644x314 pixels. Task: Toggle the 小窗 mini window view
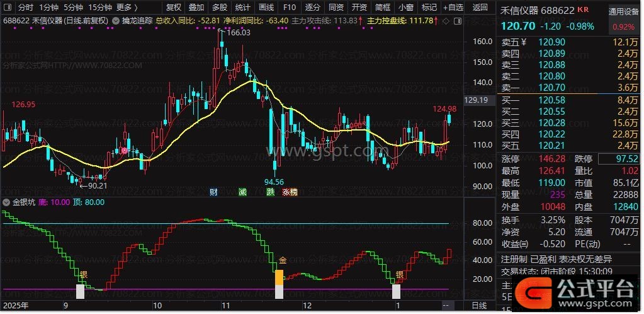tap(405, 8)
